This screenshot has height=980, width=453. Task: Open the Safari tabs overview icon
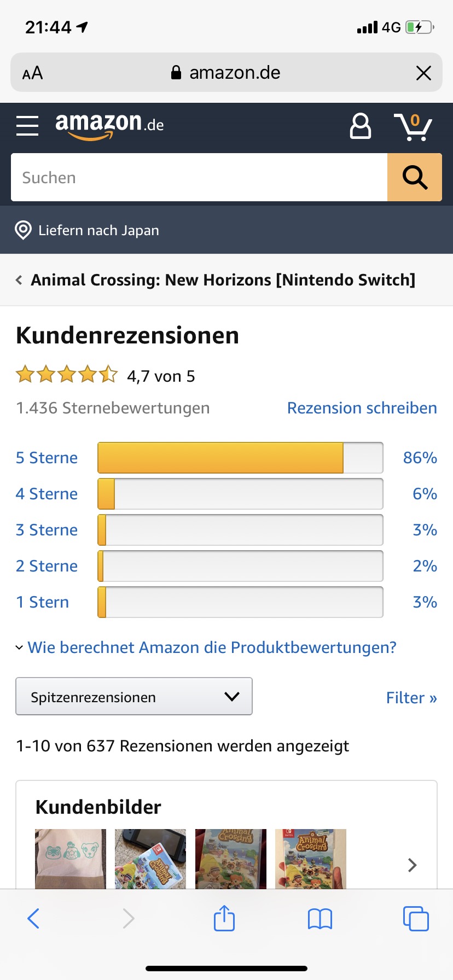click(x=416, y=918)
